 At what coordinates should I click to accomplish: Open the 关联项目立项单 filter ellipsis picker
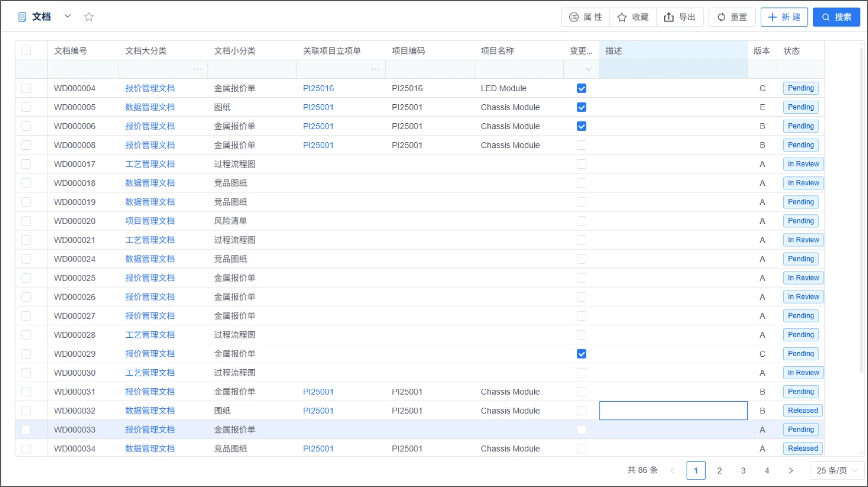point(375,69)
